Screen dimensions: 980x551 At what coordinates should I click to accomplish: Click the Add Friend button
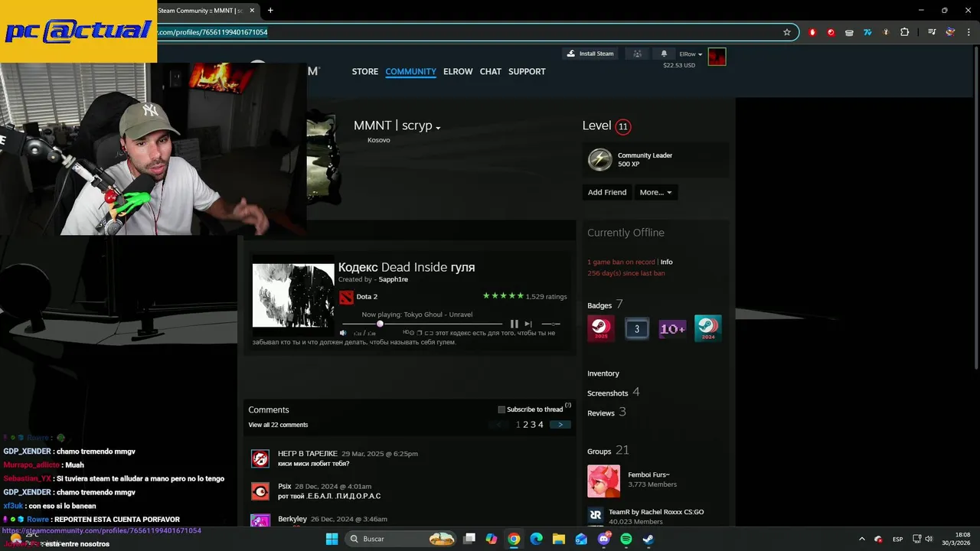[x=607, y=192]
